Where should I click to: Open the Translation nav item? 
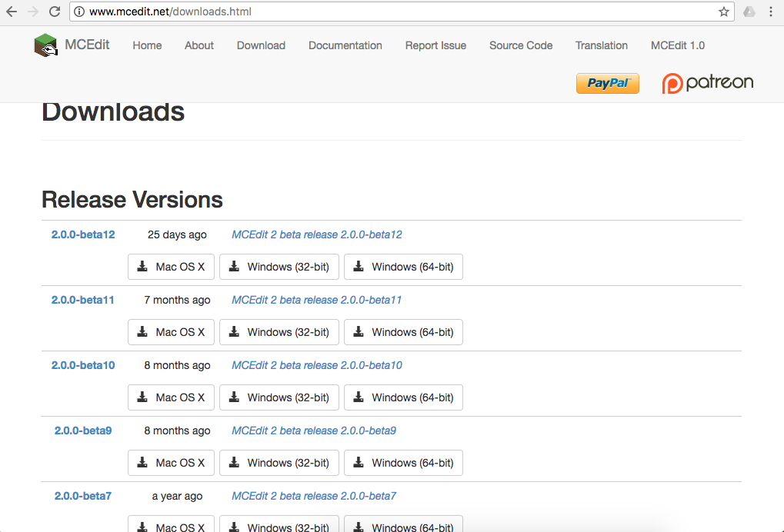click(x=602, y=45)
